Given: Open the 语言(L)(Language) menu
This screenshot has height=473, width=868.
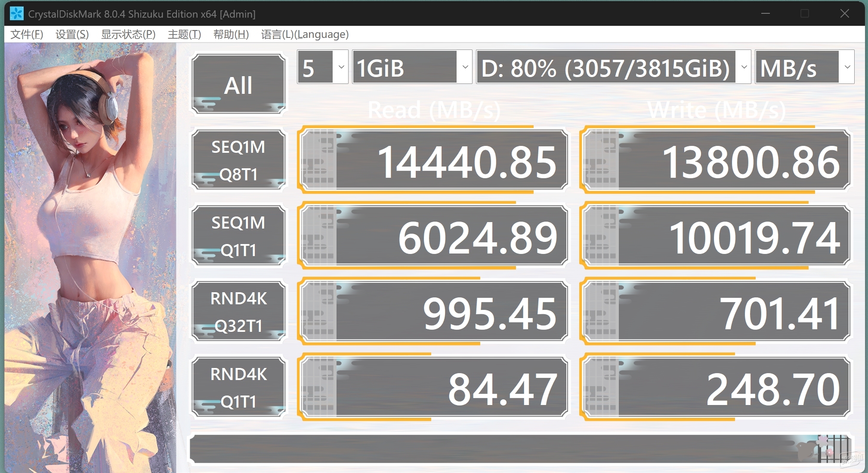Looking at the screenshot, I should coord(305,34).
